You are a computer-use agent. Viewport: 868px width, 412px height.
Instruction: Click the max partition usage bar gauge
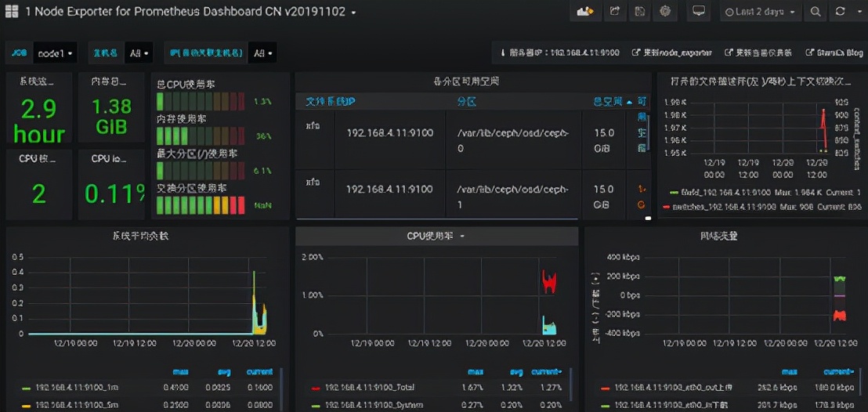coord(201,171)
